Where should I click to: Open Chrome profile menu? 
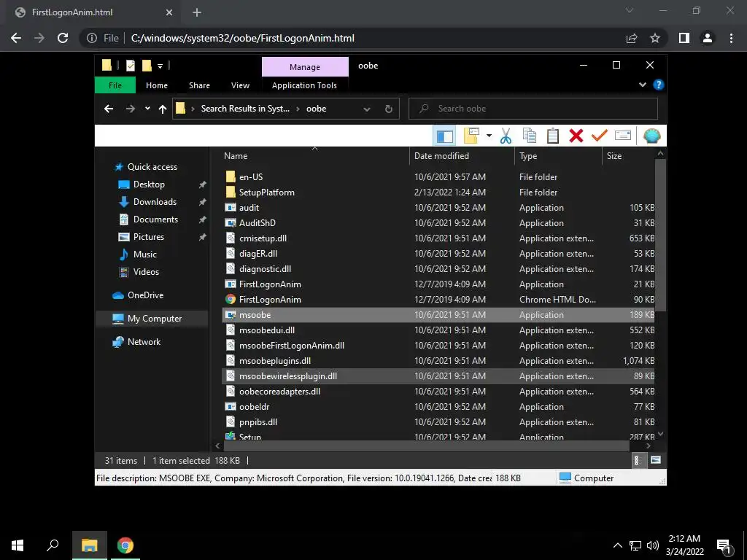(x=708, y=38)
